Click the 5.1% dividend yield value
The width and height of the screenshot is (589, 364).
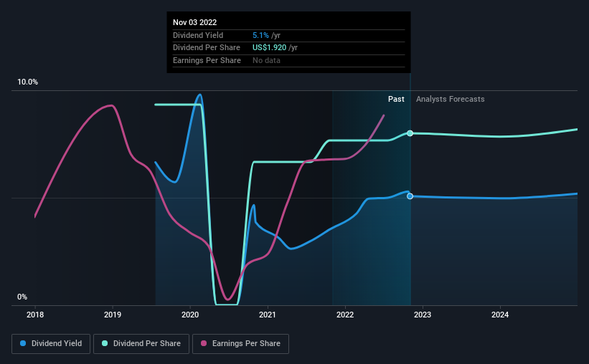(x=260, y=35)
